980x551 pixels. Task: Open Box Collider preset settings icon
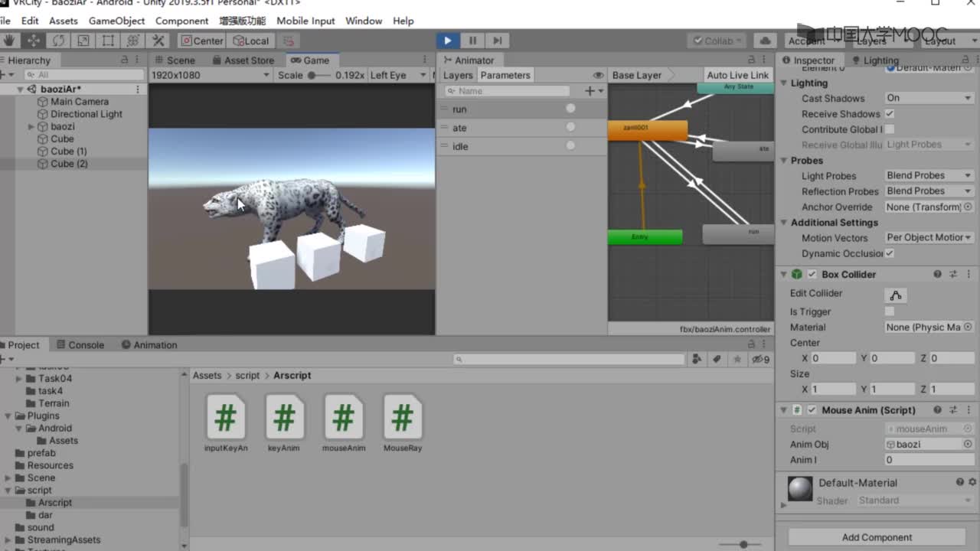tap(953, 274)
